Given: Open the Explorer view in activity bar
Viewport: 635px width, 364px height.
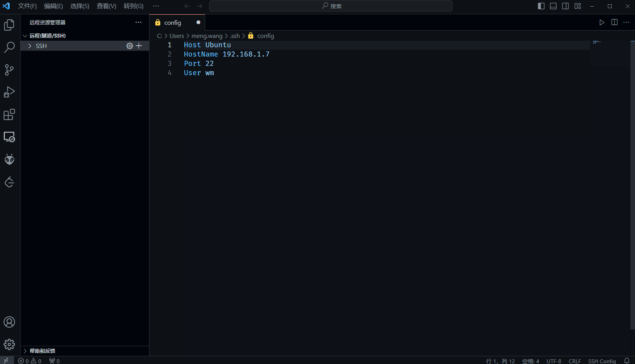Looking at the screenshot, I should pos(9,25).
